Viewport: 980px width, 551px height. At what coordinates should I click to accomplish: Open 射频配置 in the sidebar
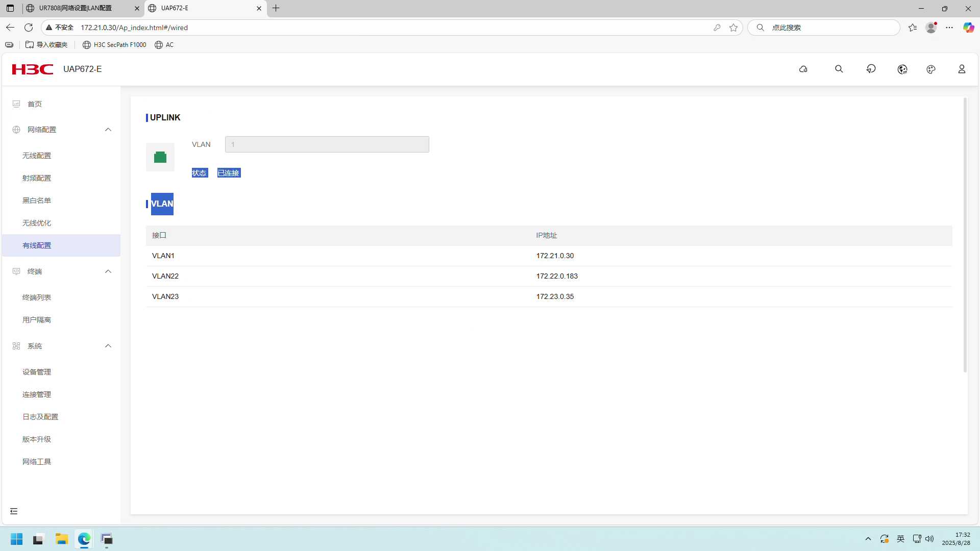point(37,178)
